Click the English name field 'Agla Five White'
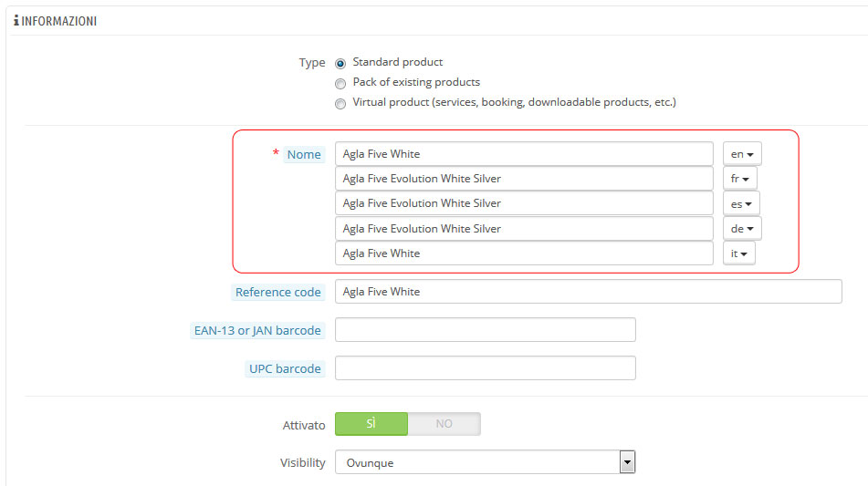 pyautogui.click(x=523, y=154)
